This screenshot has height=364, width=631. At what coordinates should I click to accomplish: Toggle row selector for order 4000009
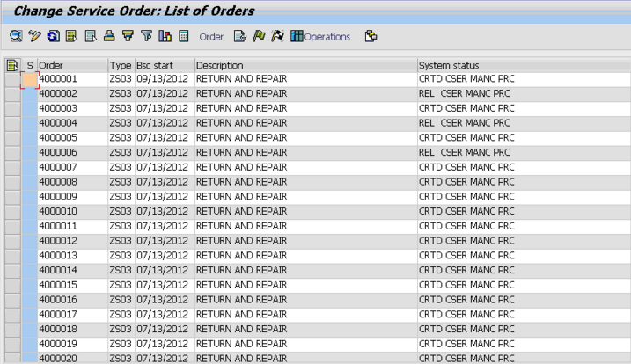(13, 197)
